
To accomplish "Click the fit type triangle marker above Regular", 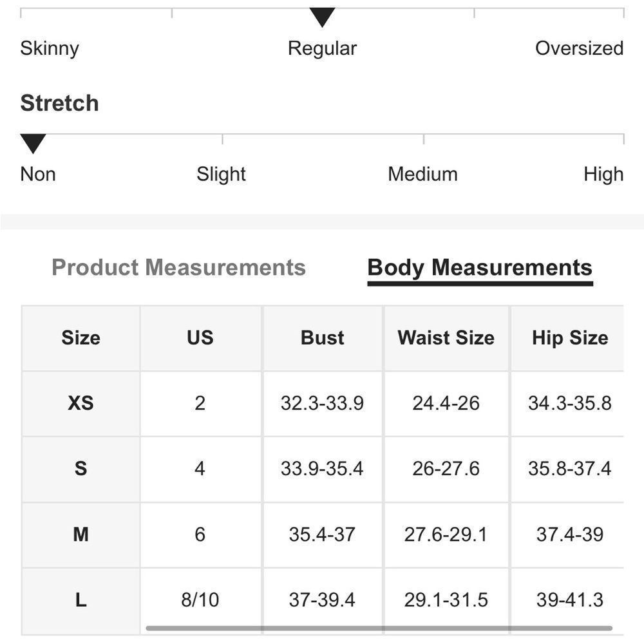I will (322, 17).
